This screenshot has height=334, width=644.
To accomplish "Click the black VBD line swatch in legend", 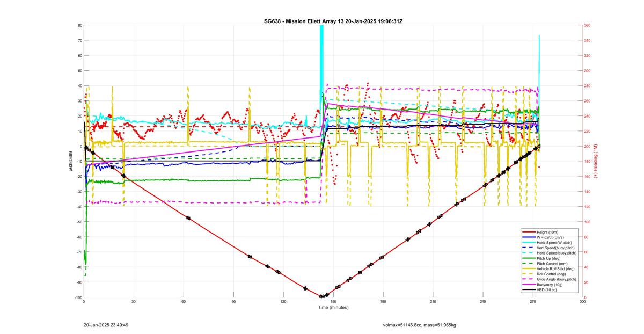I will [x=529, y=290].
